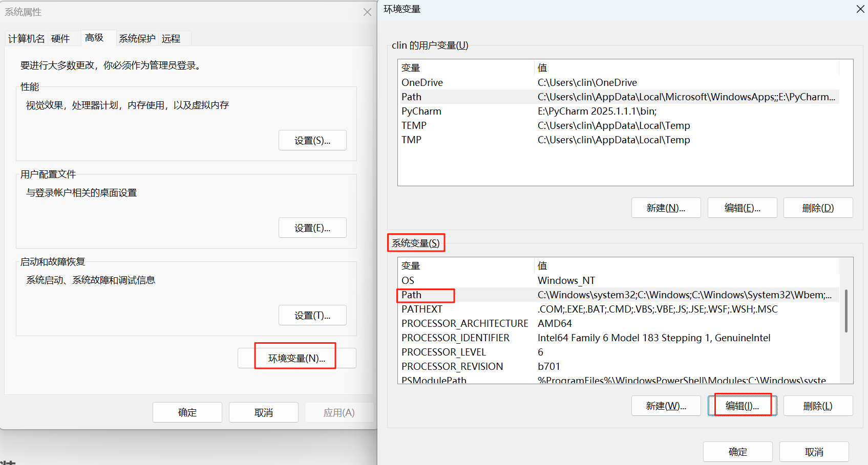
Task: Open user profile 设置(E) button
Action: 312,228
